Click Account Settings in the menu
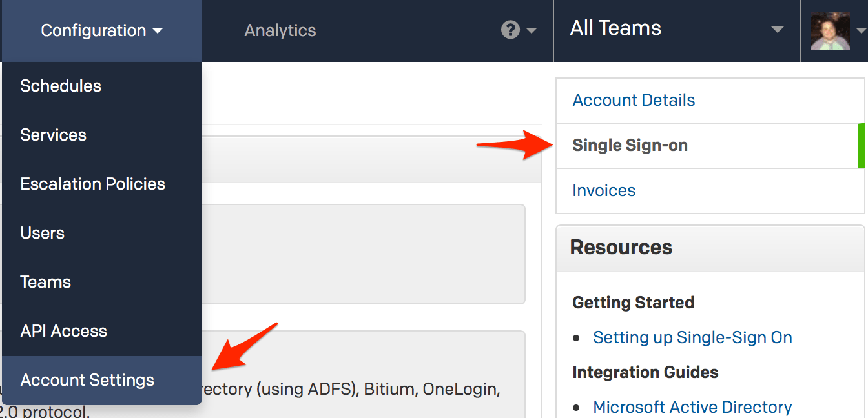The width and height of the screenshot is (868, 418). [87, 380]
